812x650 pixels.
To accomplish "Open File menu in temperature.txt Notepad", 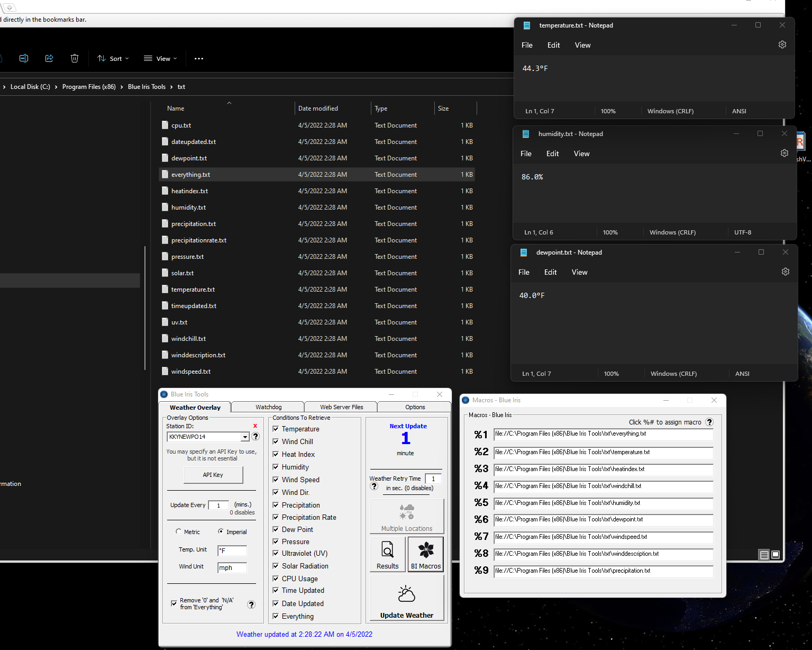I will (527, 45).
